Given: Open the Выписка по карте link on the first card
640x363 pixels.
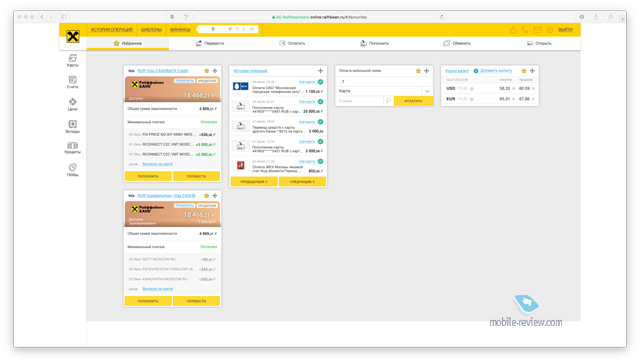Looking at the screenshot, I should pos(158,164).
